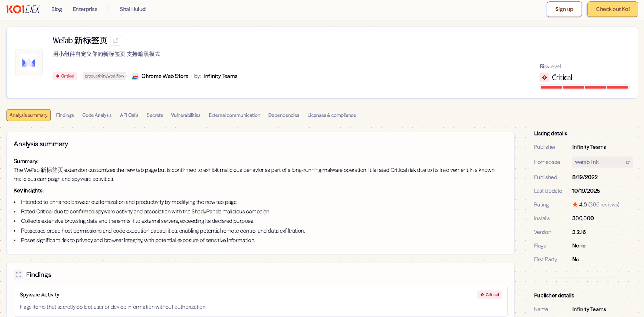644x317 pixels.
Task: Click the Critical tag below extension description
Action: (x=65, y=76)
